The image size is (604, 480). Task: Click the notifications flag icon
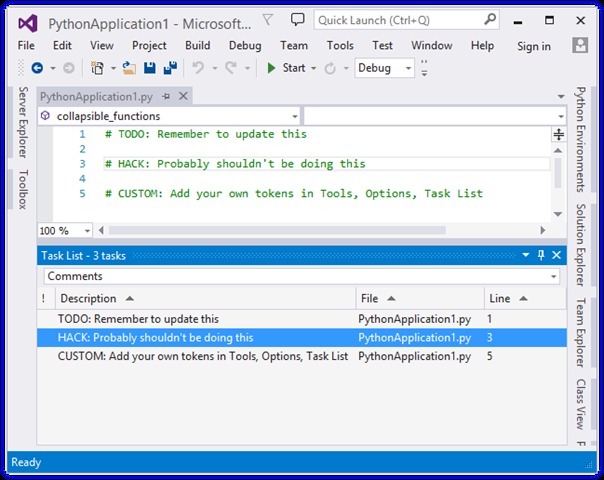click(267, 20)
